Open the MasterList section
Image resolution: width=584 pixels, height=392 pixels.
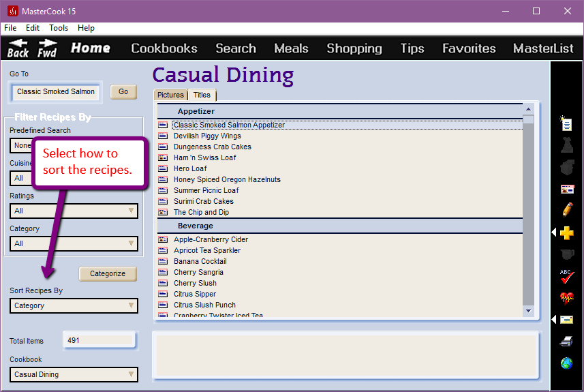click(543, 48)
